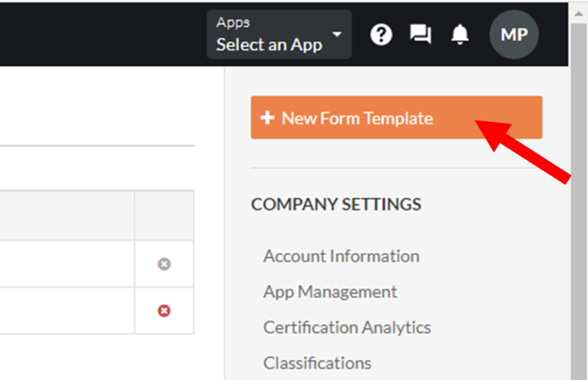Navigate to Classifications
The width and height of the screenshot is (588, 380).
pyautogui.click(x=317, y=363)
